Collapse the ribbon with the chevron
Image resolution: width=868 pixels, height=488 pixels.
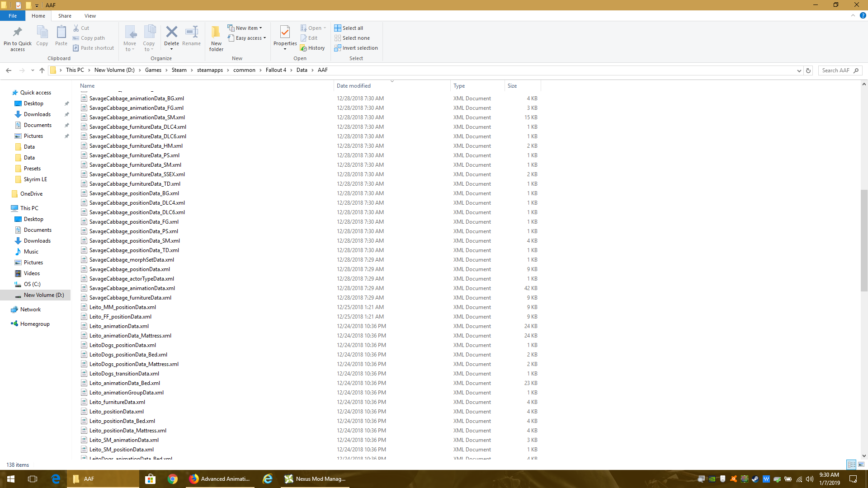(853, 15)
